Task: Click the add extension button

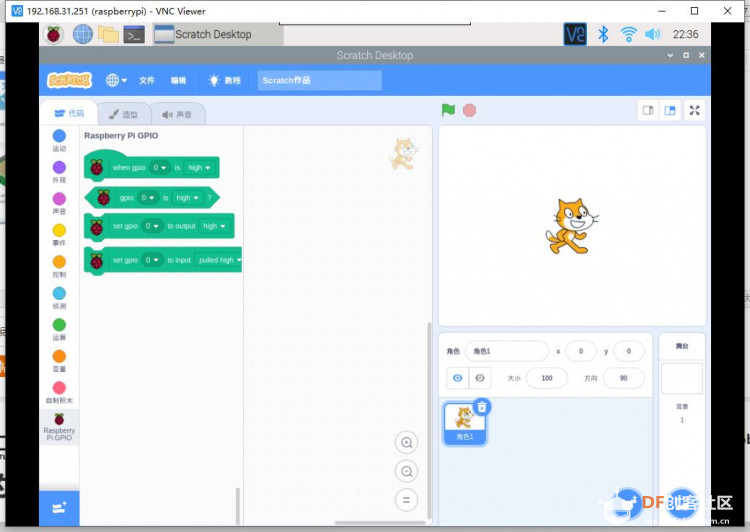Action: tap(59, 508)
